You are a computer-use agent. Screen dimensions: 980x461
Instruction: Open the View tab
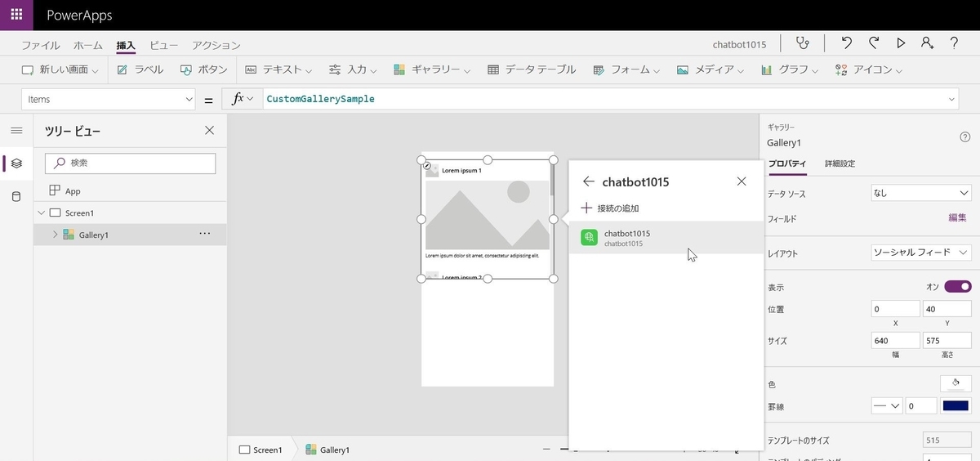pos(163,45)
